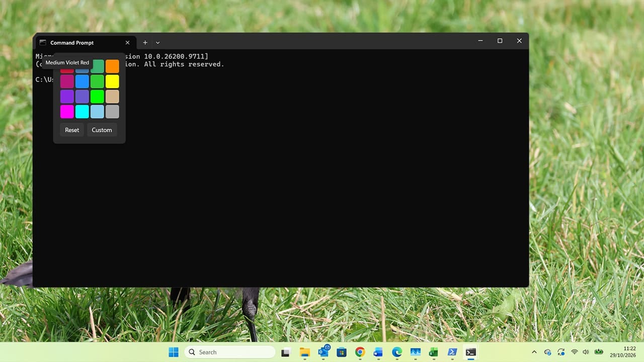Viewport: 644px width, 362px height.
Task: Pick the orange color swatch
Action: pyautogui.click(x=112, y=66)
